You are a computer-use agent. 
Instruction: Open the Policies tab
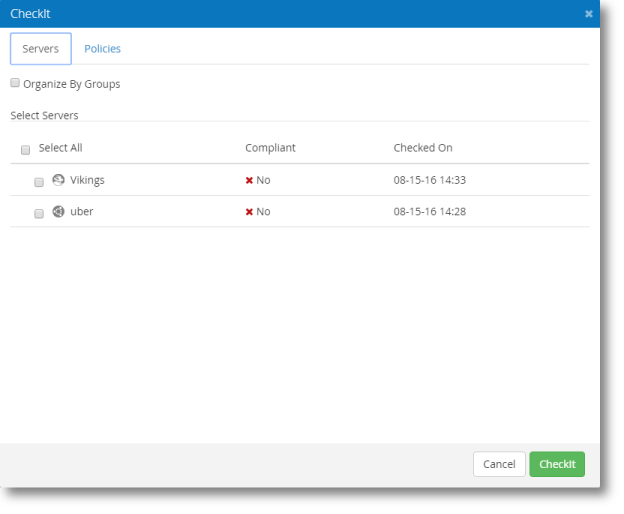click(102, 49)
